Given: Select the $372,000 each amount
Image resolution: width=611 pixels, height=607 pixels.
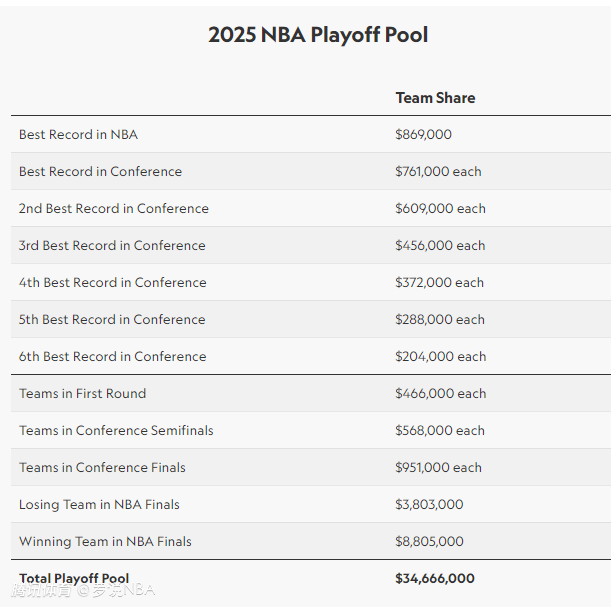Looking at the screenshot, I should point(440,282).
